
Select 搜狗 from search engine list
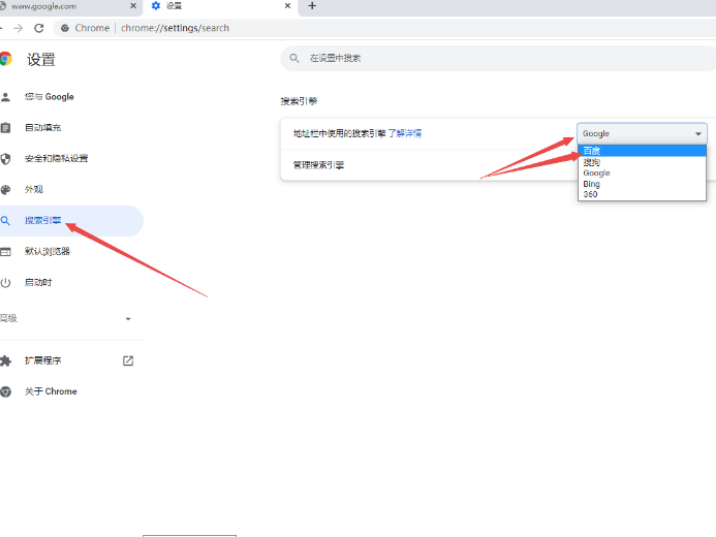[642, 162]
